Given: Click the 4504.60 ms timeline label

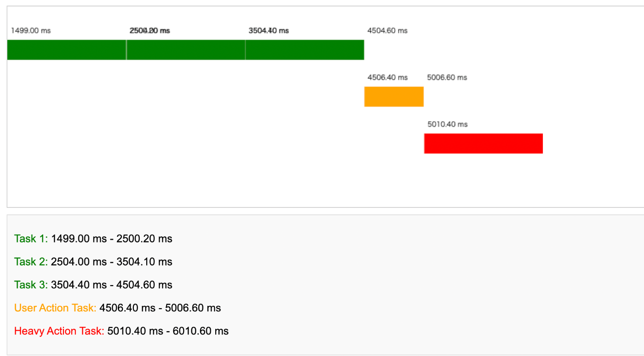Looking at the screenshot, I should point(387,31).
